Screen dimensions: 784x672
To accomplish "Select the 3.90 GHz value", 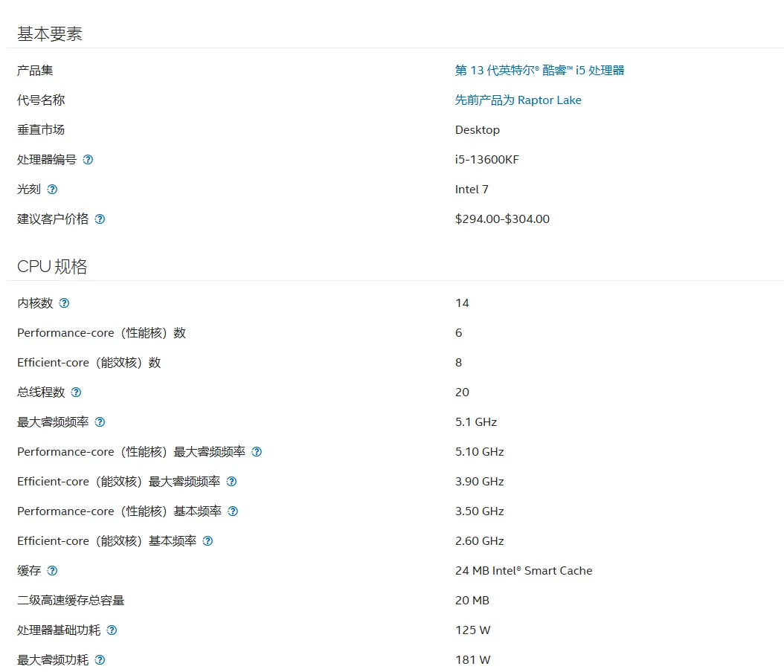I will (x=480, y=482).
